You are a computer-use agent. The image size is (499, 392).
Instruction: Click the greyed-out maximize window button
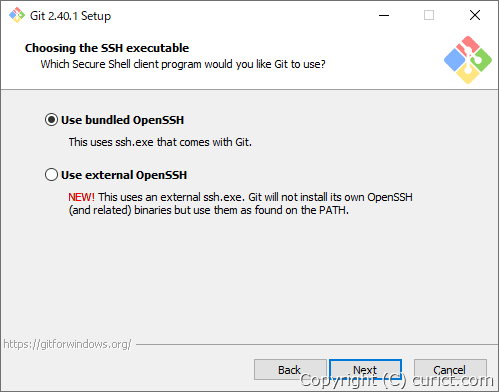(x=429, y=15)
